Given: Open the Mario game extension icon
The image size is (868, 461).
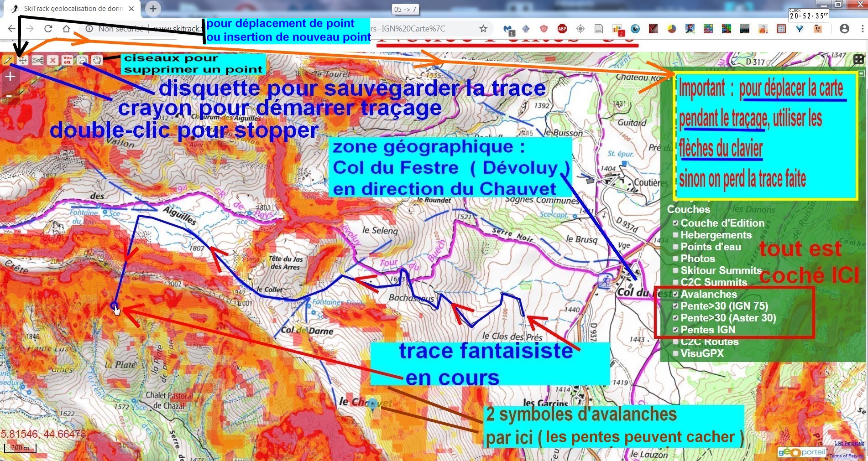Looking at the screenshot, I should pyautogui.click(x=690, y=29).
